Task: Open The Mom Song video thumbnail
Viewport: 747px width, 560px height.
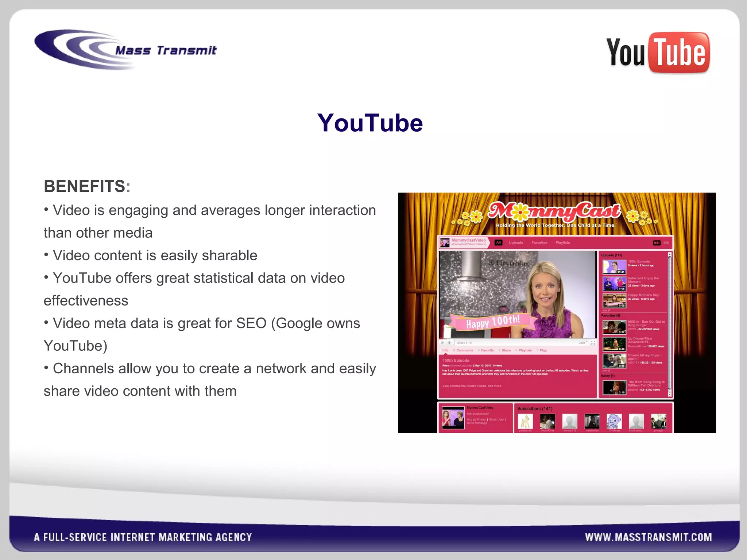Action: point(614,388)
